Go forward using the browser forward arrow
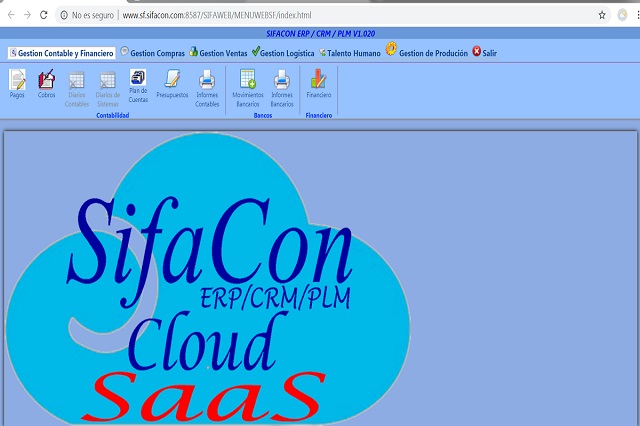The height and width of the screenshot is (426, 640). coord(27,15)
